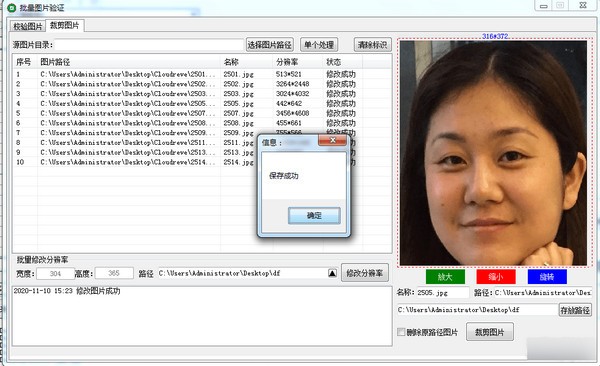
Task: Focus the 源图片目录 input field
Action: pos(149,45)
